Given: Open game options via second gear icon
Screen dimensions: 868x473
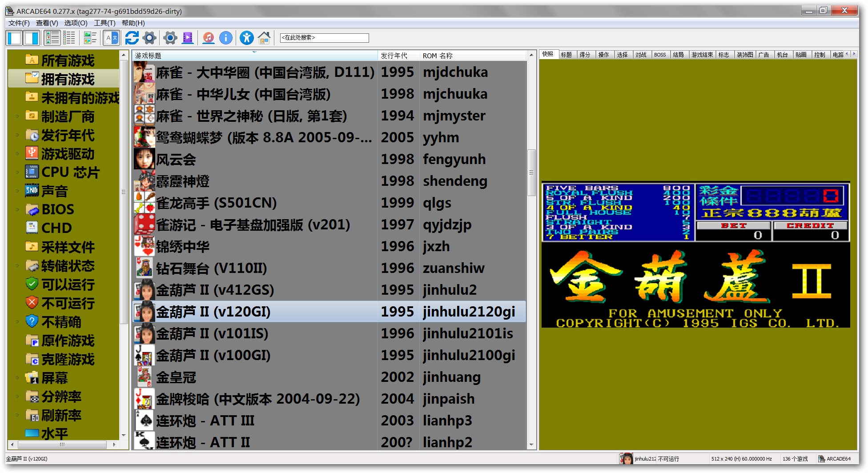Looking at the screenshot, I should pyautogui.click(x=170, y=38).
